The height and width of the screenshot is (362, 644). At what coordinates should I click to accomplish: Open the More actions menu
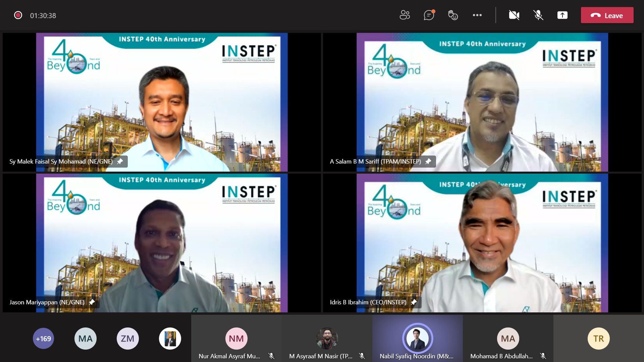point(477,15)
